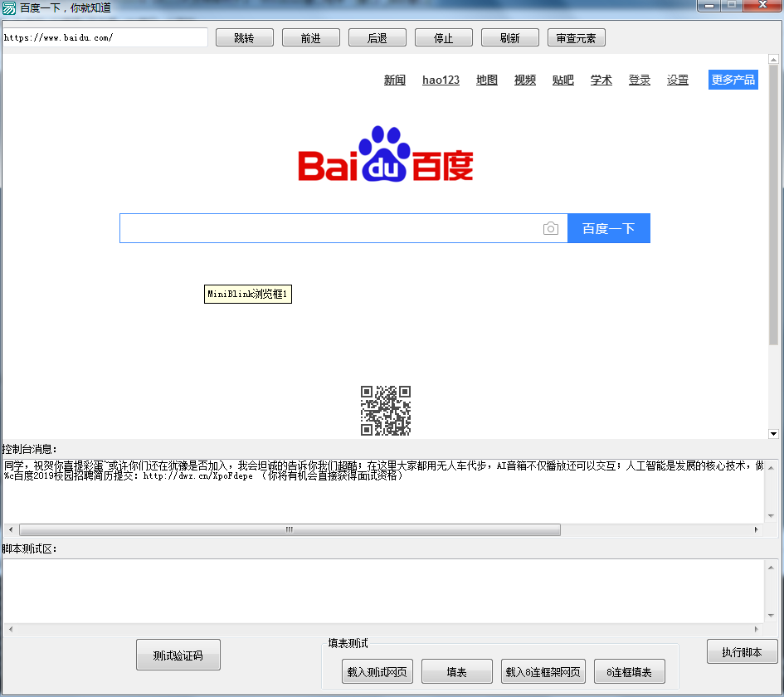This screenshot has height=697, width=784.
Task: Open the 审查元素 inspect element tool
Action: [x=577, y=37]
